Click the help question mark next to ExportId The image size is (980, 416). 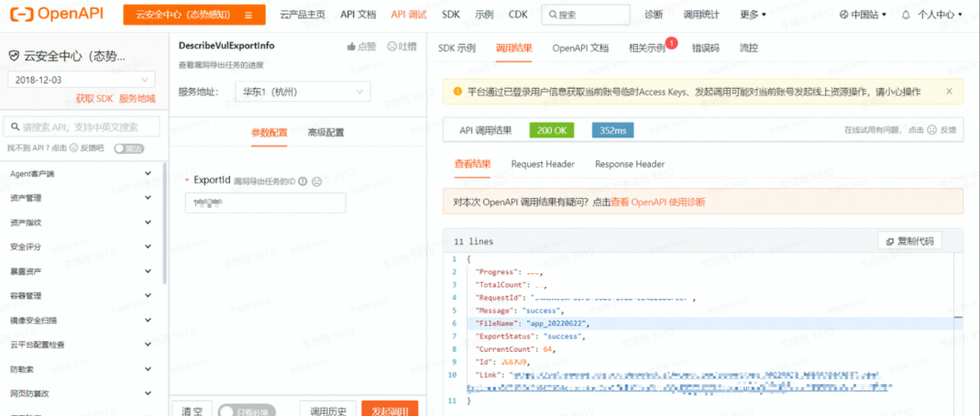pyautogui.click(x=303, y=181)
